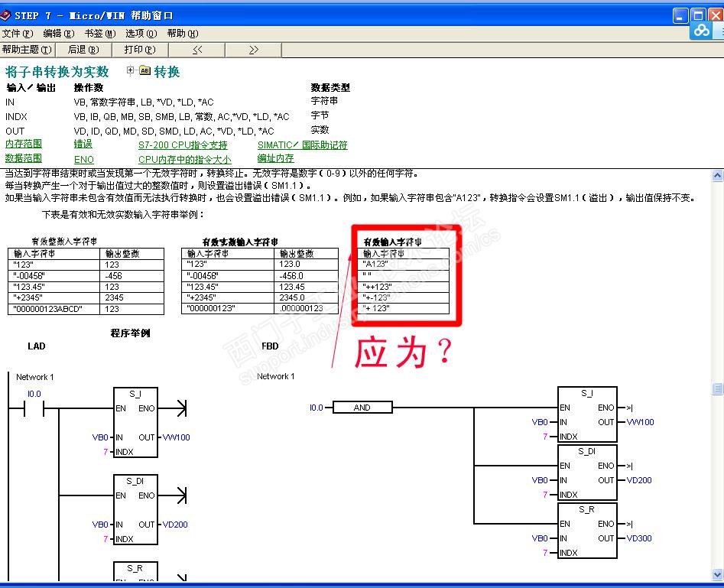724x588 pixels.
Task: Open the 文件 menu
Action: (x=18, y=33)
